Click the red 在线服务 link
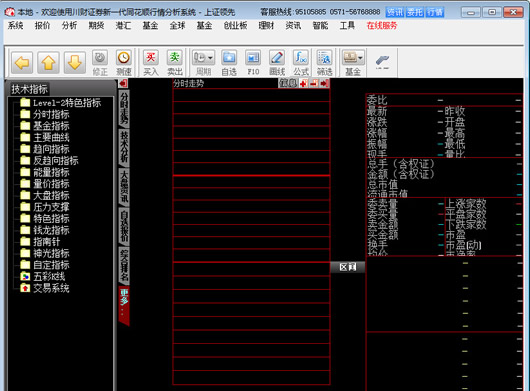The image size is (530, 391). tap(382, 26)
